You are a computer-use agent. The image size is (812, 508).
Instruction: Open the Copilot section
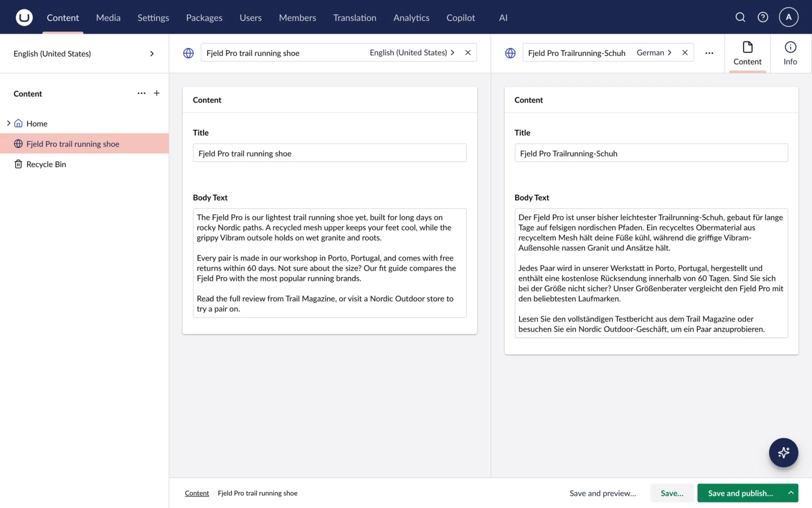coord(461,17)
